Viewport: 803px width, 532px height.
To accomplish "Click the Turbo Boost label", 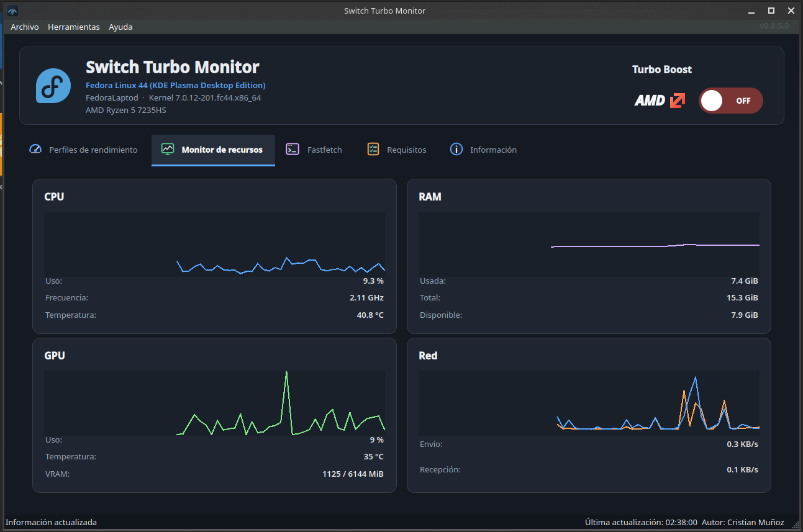I will point(662,70).
